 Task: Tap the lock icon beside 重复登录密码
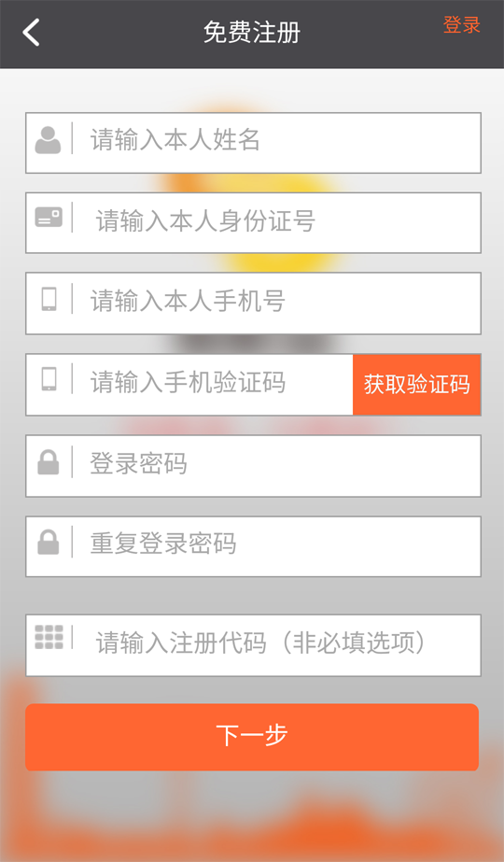49,542
